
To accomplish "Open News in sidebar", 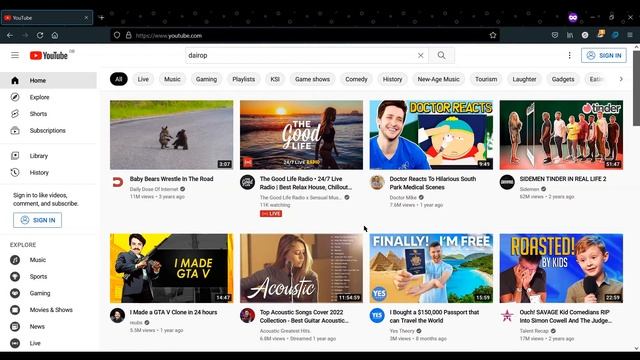I will (48, 327).
